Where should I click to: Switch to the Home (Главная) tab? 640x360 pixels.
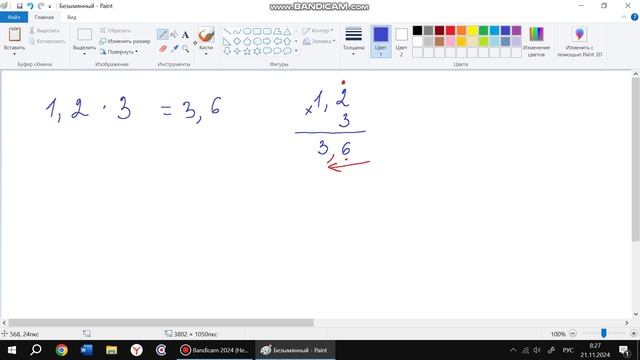pos(44,17)
